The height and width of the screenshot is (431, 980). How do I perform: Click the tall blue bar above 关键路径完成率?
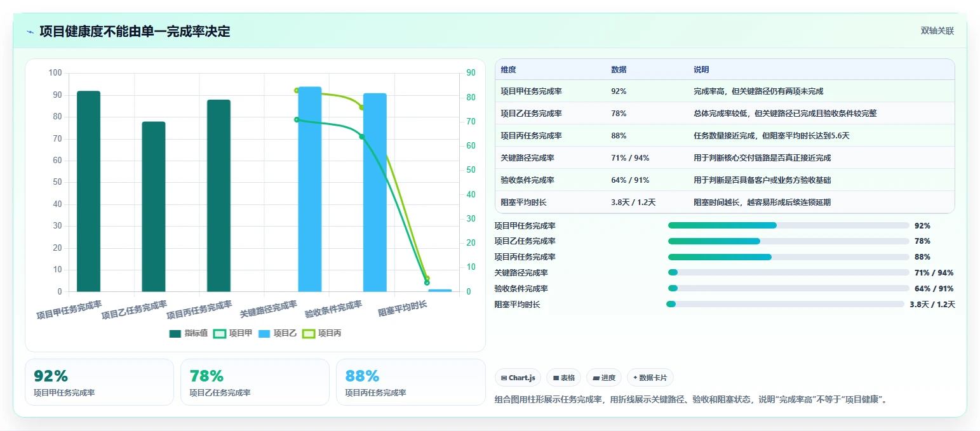click(x=309, y=189)
